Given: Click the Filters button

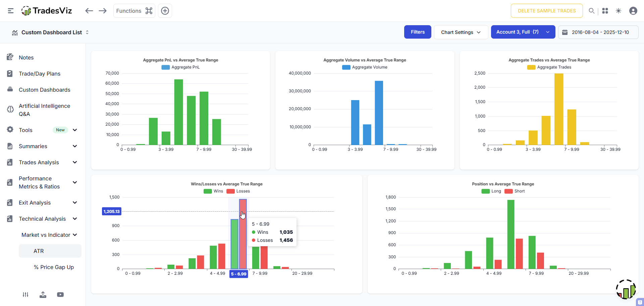Looking at the screenshot, I should 418,32.
